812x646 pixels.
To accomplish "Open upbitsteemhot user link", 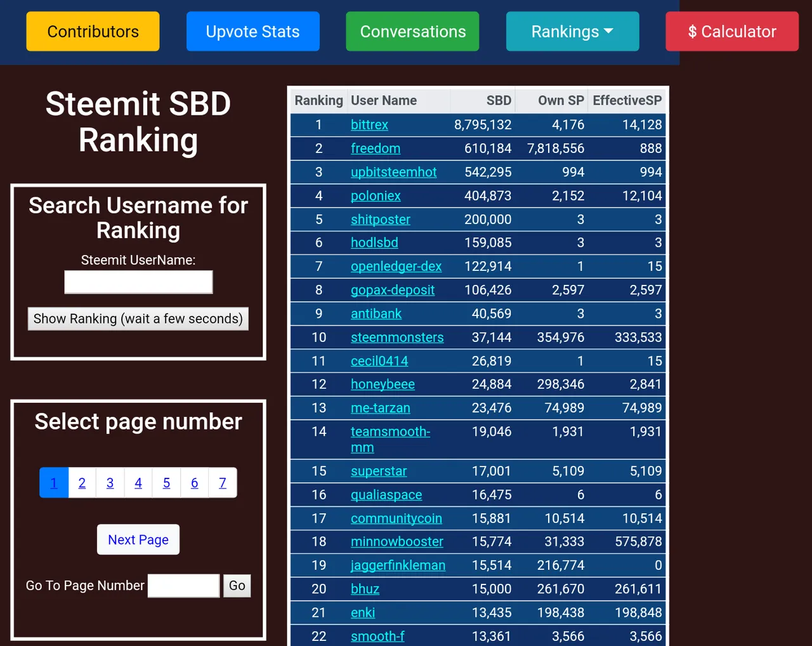I will (x=394, y=172).
